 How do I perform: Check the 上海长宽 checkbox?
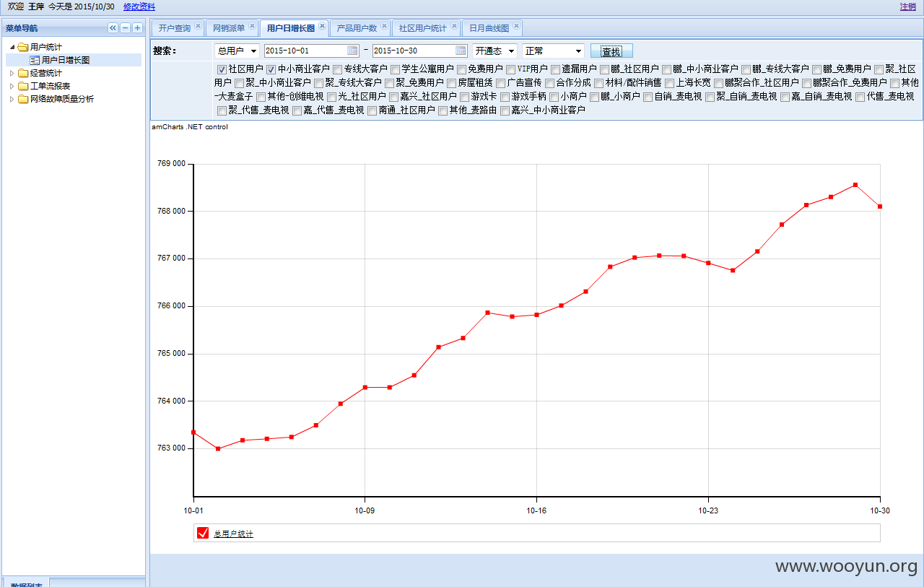(x=670, y=83)
